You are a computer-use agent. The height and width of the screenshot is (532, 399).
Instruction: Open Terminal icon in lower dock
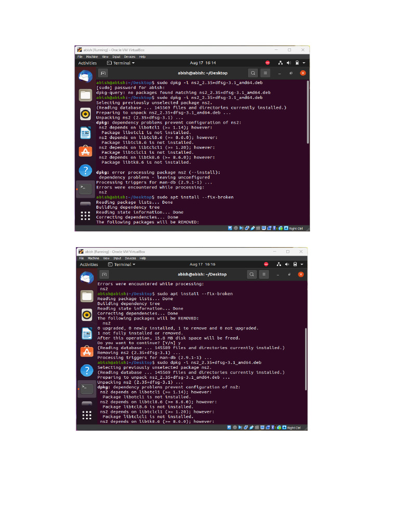point(87,389)
